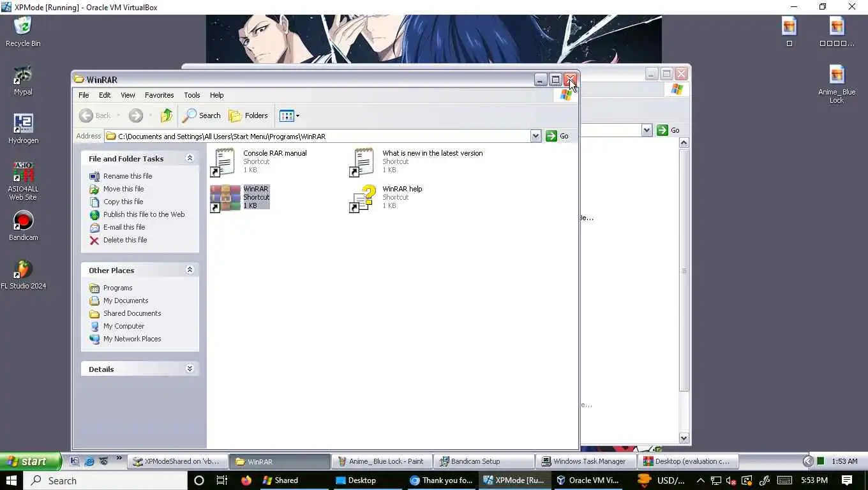Open the Edit menu
Screen dimensions: 868x490
(x=105, y=95)
